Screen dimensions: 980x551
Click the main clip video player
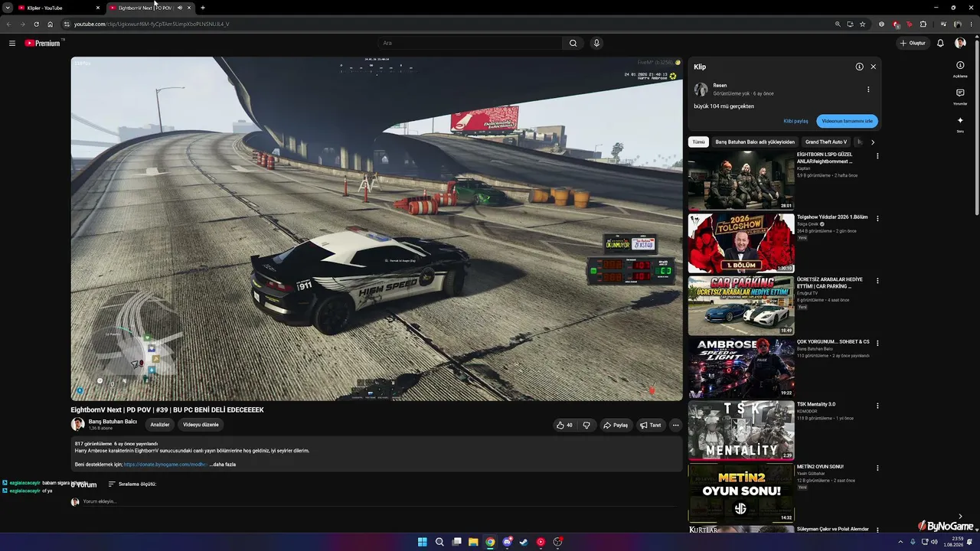click(x=377, y=229)
